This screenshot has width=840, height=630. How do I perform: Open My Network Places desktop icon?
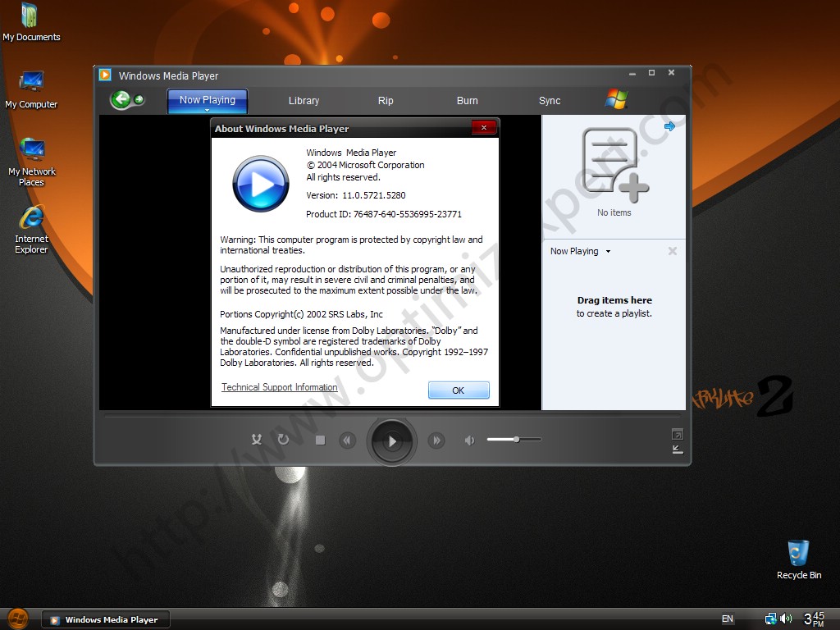(32, 162)
